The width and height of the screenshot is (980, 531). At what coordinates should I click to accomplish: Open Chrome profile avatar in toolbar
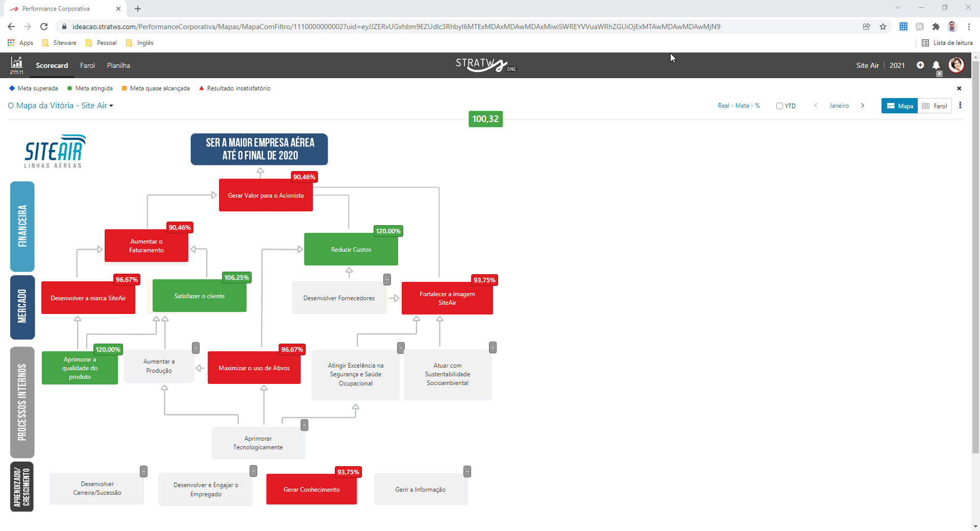tap(952, 27)
